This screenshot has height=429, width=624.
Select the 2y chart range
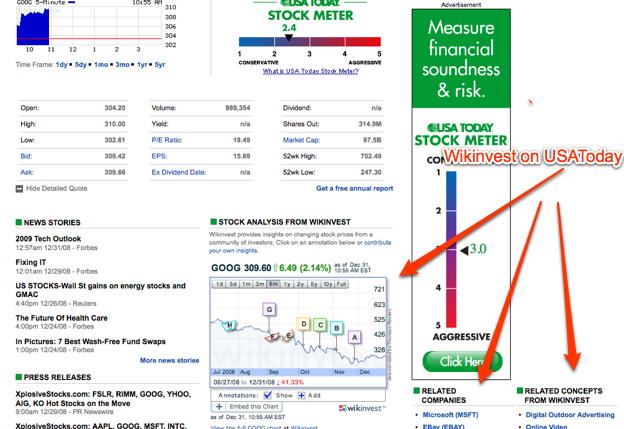tap(300, 284)
